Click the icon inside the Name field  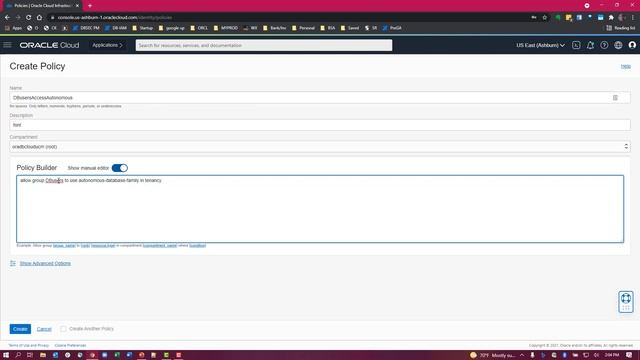[615, 98]
